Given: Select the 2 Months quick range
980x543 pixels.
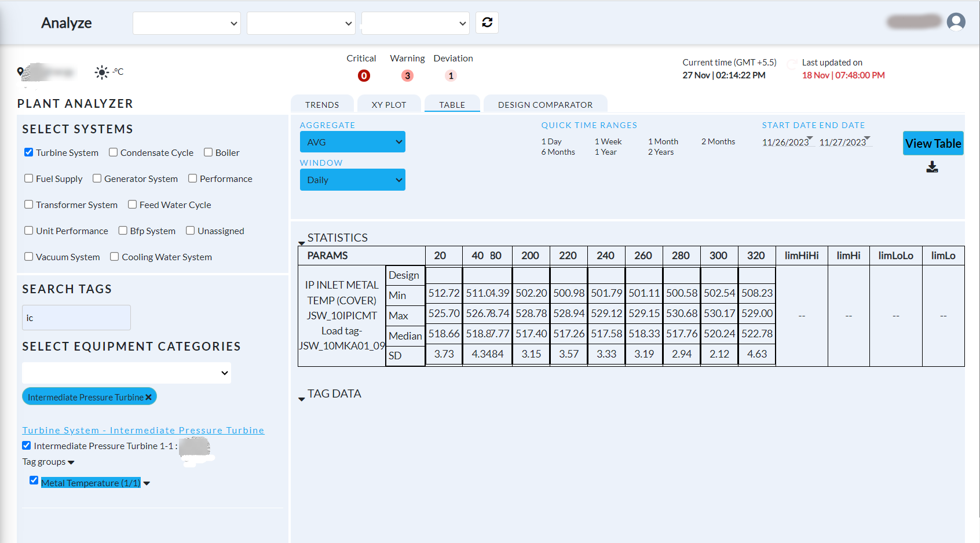Looking at the screenshot, I should [718, 141].
